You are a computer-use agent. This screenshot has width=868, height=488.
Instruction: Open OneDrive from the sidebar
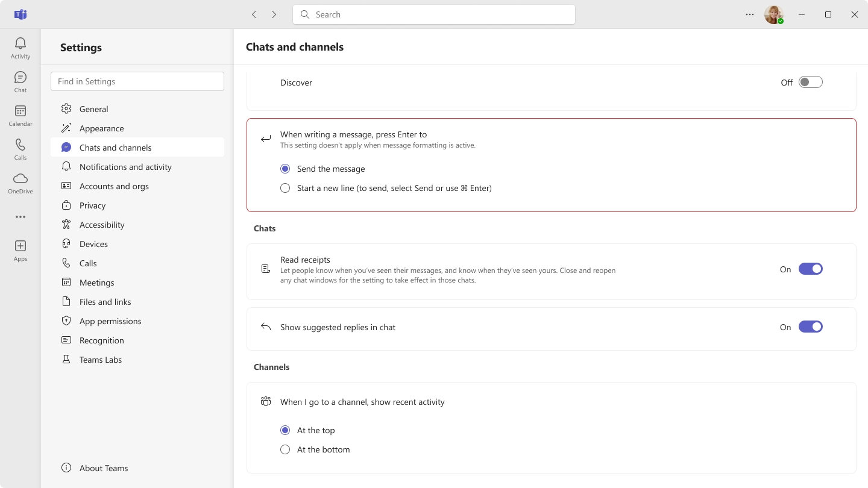click(20, 182)
